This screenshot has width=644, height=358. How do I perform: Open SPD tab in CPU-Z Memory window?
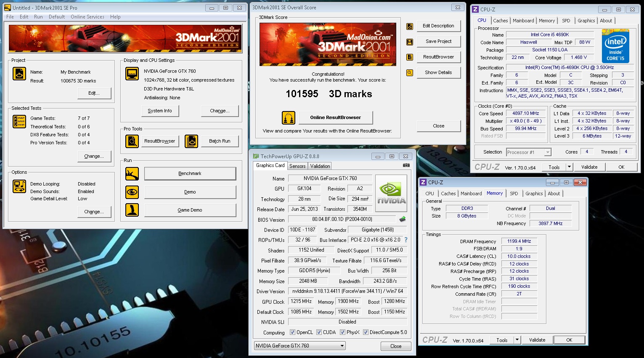[514, 194]
